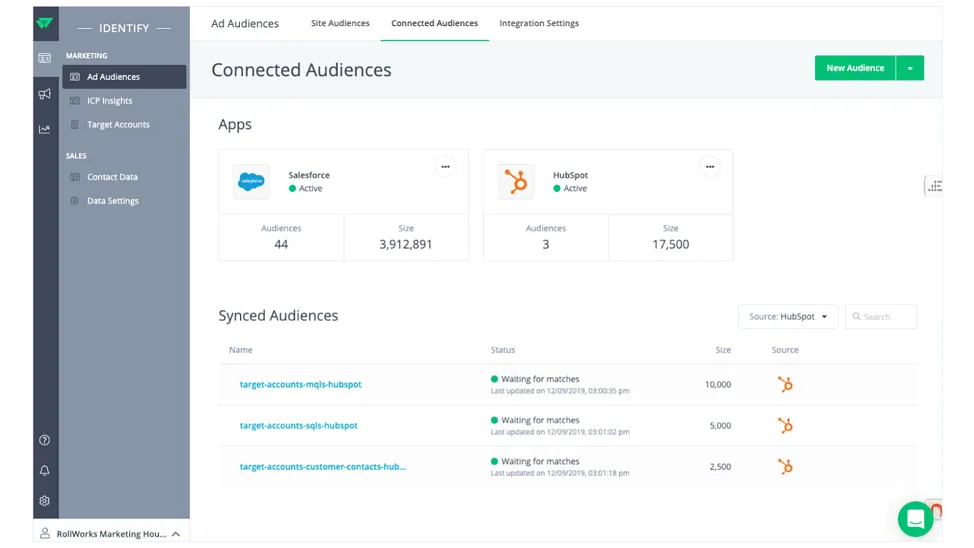
Task: Expand the New Audience dropdown arrow
Action: 910,68
